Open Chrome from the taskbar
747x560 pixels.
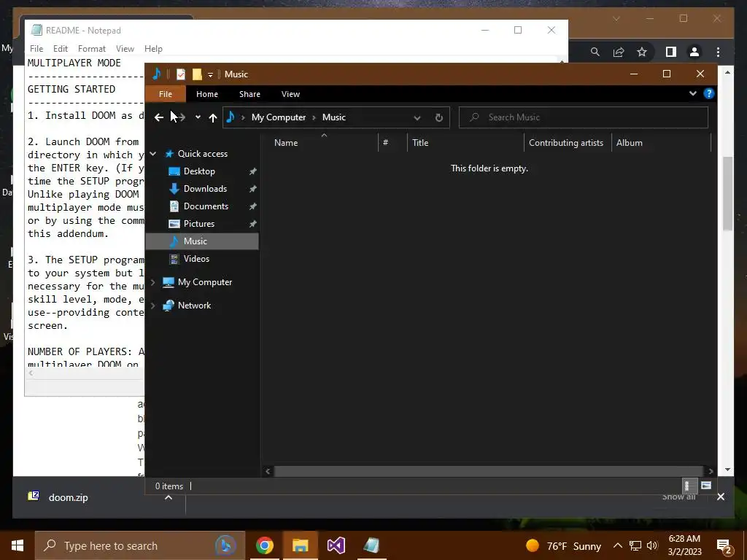[264, 545]
